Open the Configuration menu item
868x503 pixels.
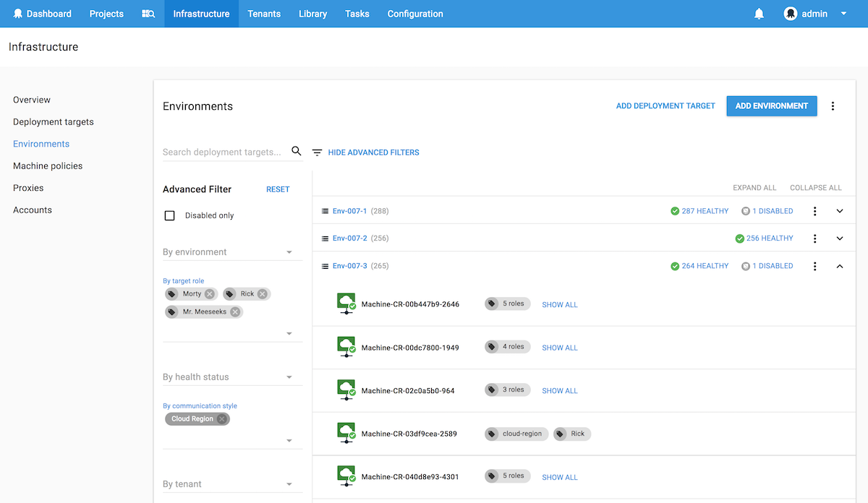point(414,13)
